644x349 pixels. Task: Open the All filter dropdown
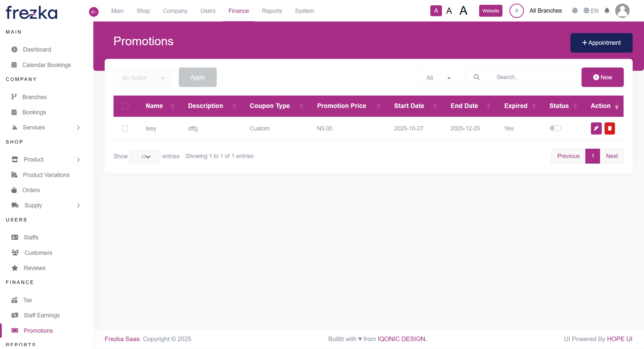[438, 78]
